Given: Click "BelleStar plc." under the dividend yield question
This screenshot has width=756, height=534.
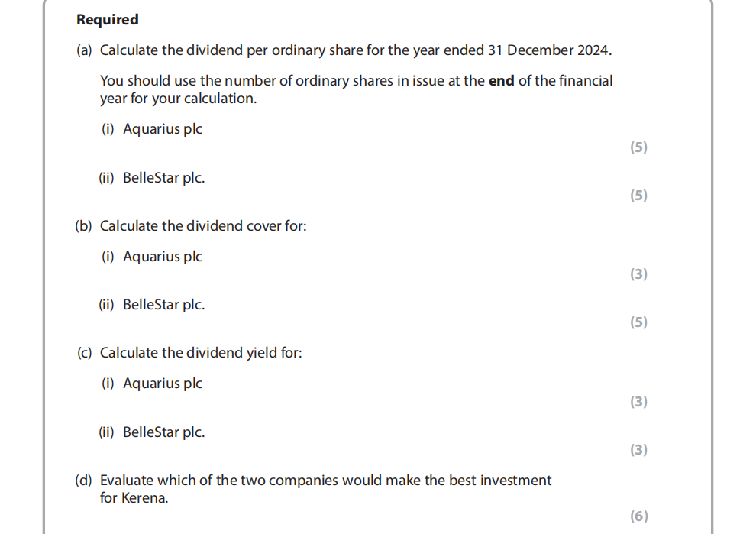Looking at the screenshot, I should (163, 432).
